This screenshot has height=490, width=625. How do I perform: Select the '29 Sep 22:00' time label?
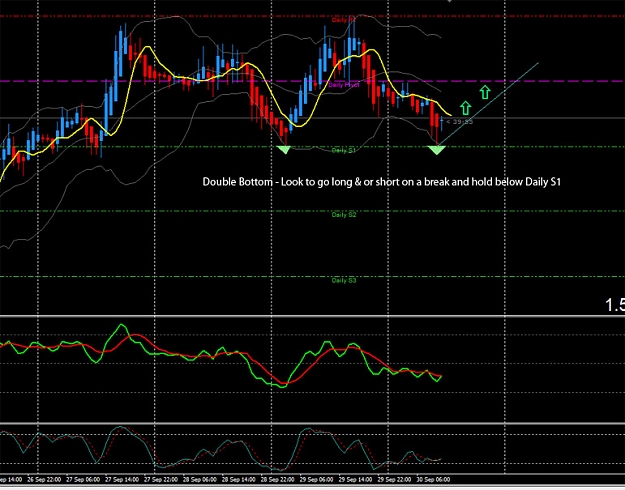pyautogui.click(x=394, y=479)
